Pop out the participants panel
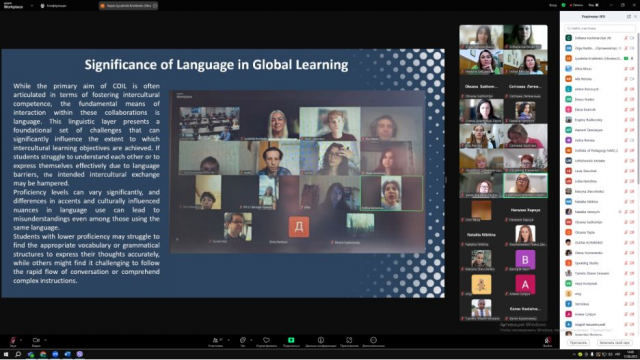640x360 pixels. [x=629, y=17]
